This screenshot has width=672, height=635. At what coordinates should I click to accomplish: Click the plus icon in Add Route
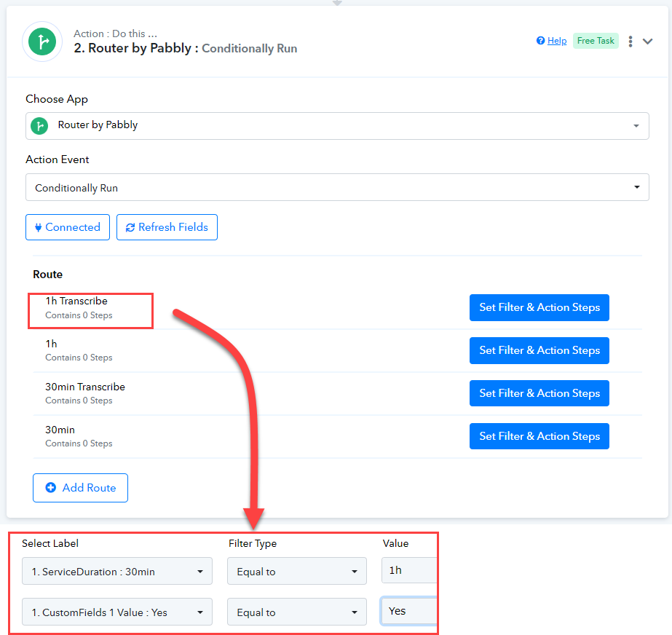pos(50,487)
